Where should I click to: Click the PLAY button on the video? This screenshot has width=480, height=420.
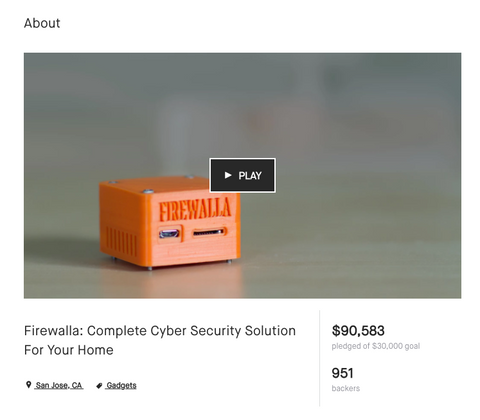[x=242, y=175]
